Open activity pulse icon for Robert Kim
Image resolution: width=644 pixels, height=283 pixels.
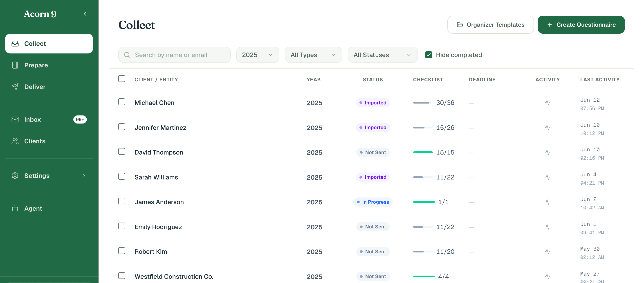548,252
